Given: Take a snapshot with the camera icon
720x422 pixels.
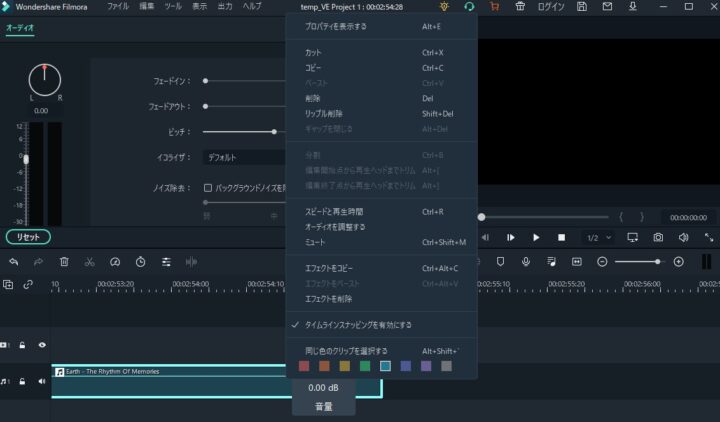Looking at the screenshot, I should [658, 237].
